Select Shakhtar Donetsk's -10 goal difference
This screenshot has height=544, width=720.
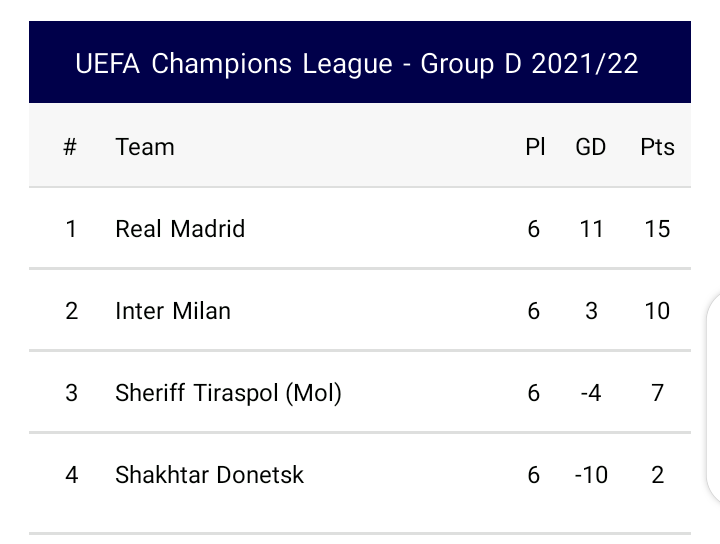pyautogui.click(x=591, y=475)
